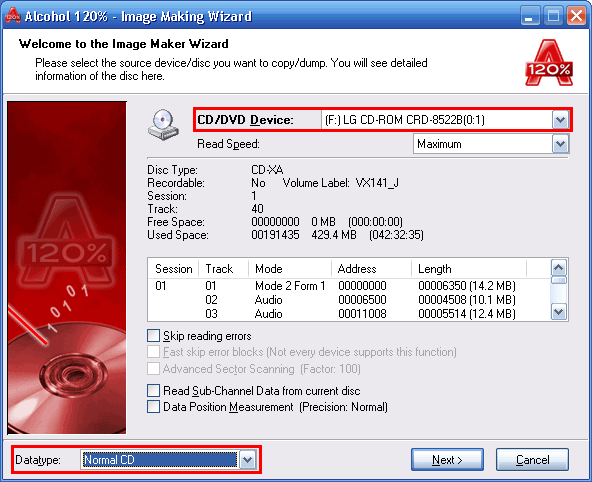Click address 00006500 cell
The image size is (592, 482).
tap(362, 300)
